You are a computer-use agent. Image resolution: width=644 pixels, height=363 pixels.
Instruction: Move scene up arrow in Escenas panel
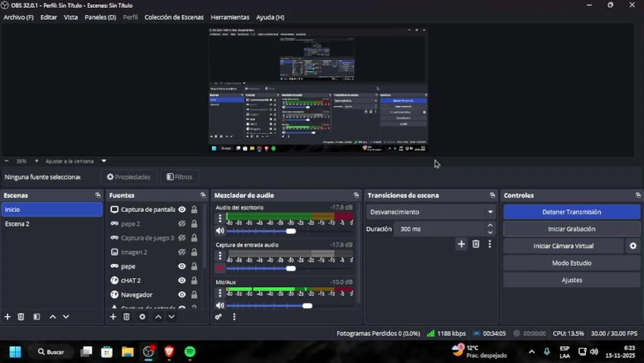pyautogui.click(x=52, y=317)
